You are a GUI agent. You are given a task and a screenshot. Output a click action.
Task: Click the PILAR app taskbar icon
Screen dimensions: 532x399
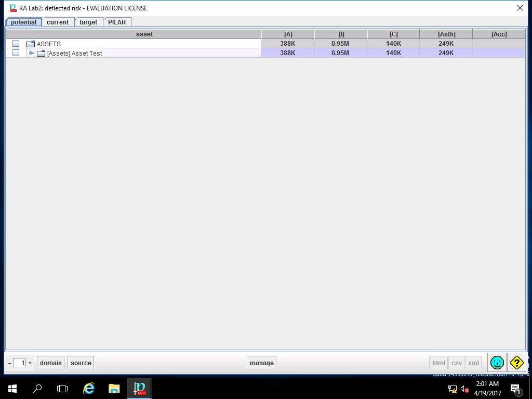(x=139, y=389)
